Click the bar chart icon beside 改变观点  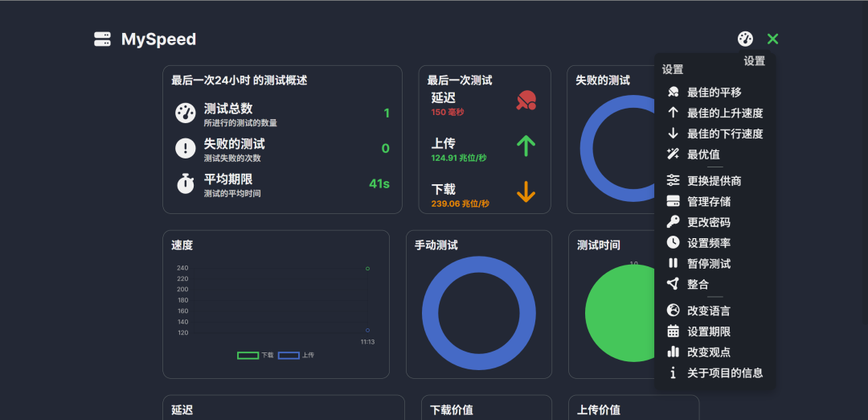click(674, 352)
